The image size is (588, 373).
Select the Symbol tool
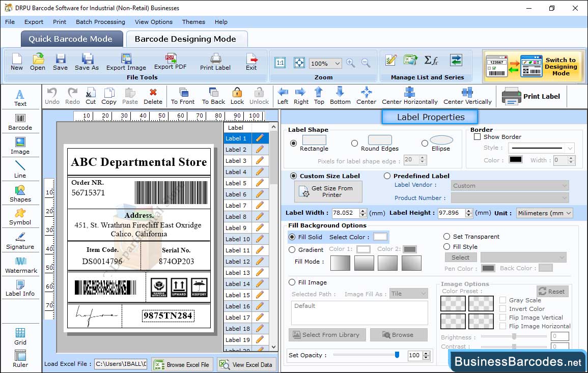pyautogui.click(x=20, y=217)
